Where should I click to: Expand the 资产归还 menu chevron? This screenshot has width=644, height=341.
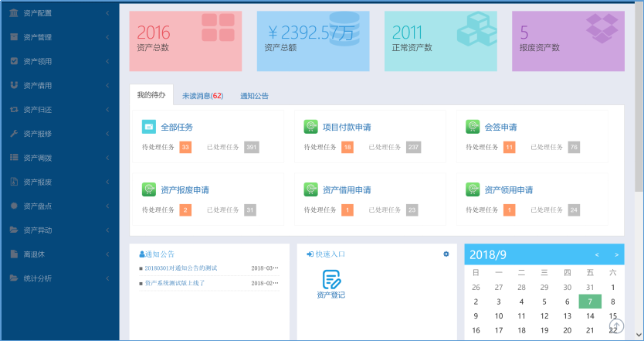point(107,110)
